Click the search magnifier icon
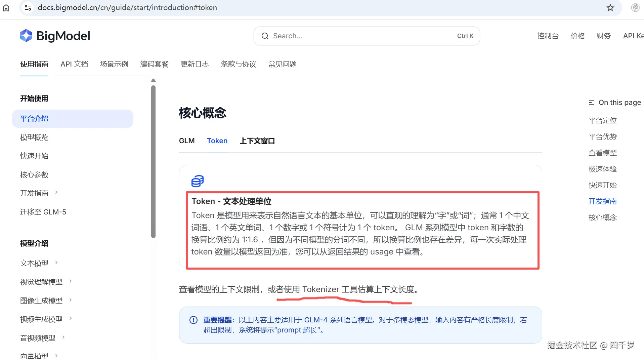 (265, 36)
